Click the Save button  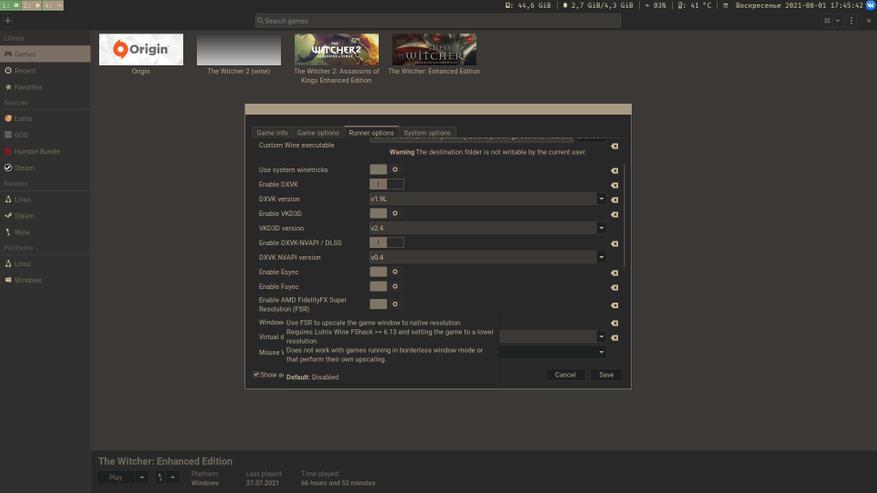click(606, 374)
